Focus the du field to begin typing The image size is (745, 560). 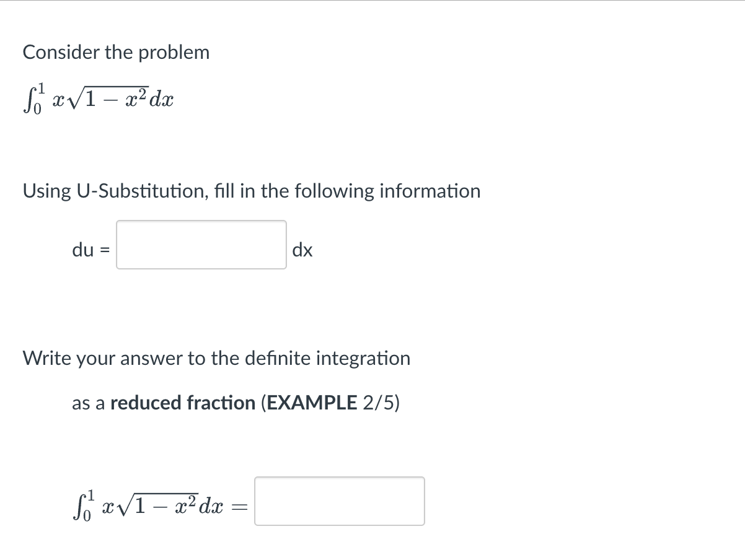pyautogui.click(x=201, y=244)
